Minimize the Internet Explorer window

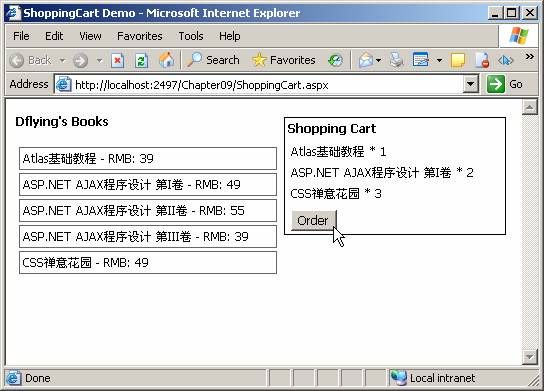click(495, 13)
